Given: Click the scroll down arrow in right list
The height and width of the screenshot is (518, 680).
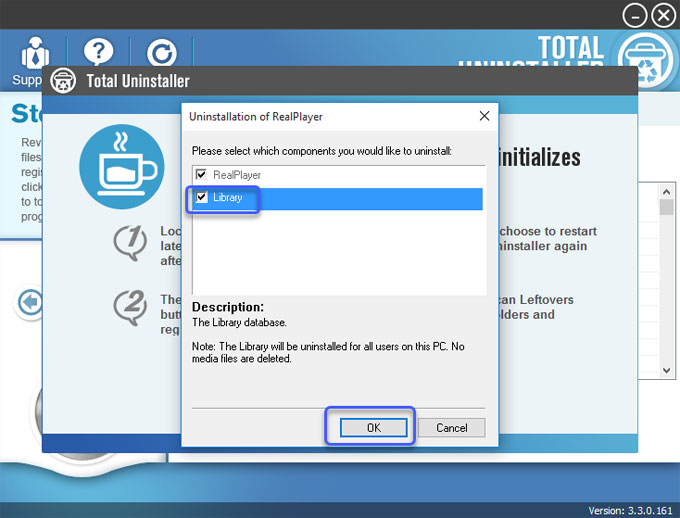Looking at the screenshot, I should [667, 370].
